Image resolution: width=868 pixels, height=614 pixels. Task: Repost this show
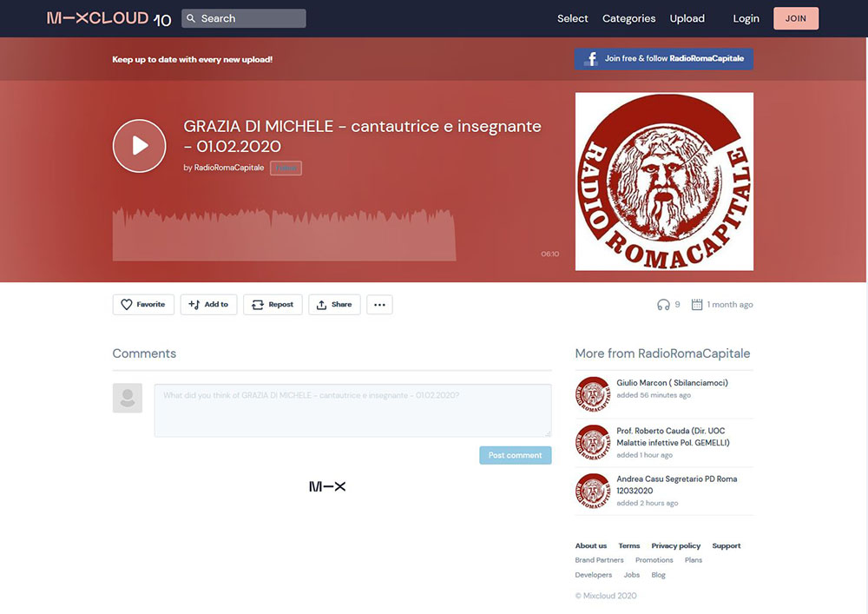[x=273, y=305]
